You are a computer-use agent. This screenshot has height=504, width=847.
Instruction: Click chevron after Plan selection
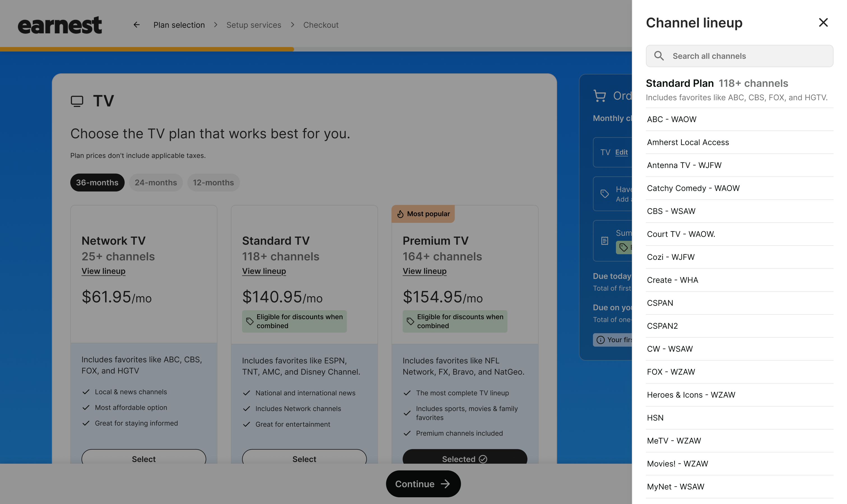point(215,25)
